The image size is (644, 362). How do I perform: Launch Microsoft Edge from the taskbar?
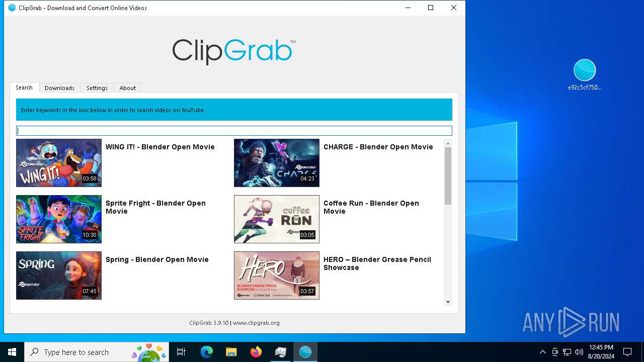tap(207, 352)
